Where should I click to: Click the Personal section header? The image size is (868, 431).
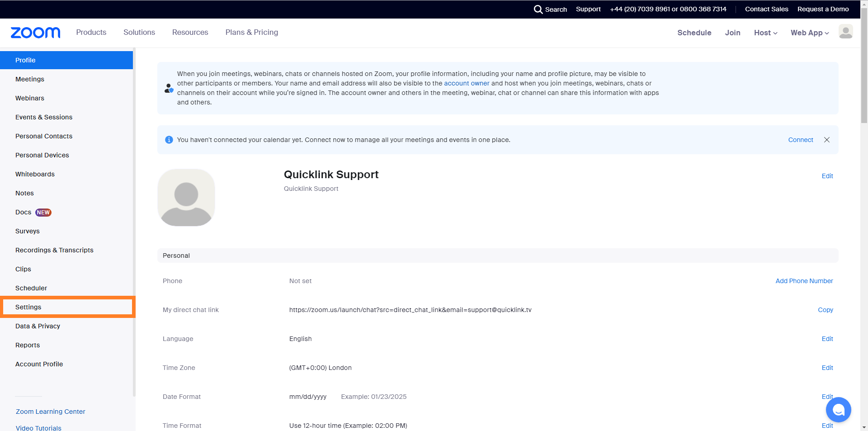point(498,256)
